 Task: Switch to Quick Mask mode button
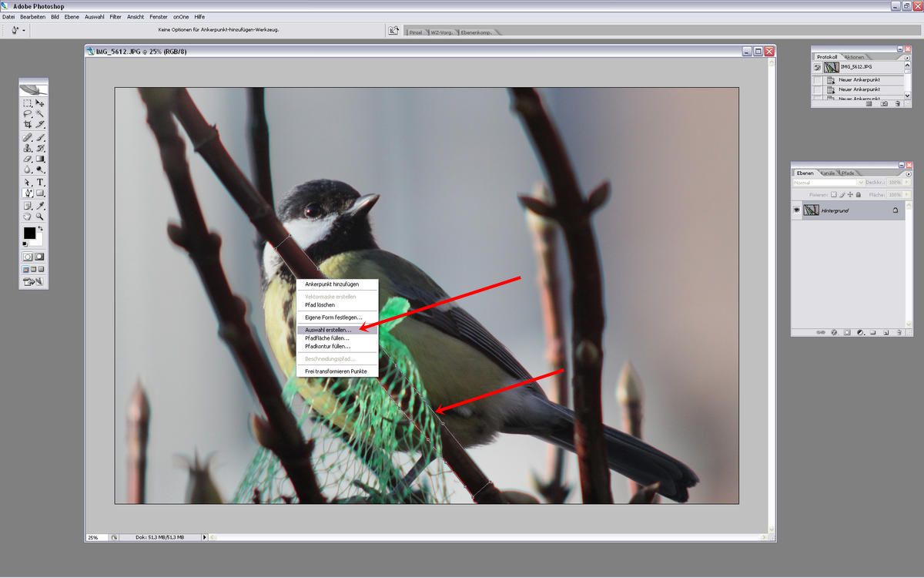click(40, 256)
